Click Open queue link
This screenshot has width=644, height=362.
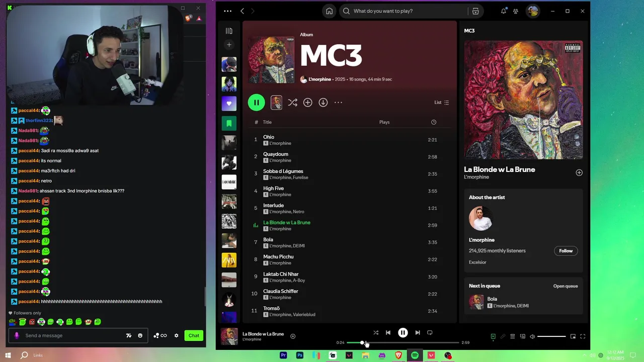tap(566, 286)
